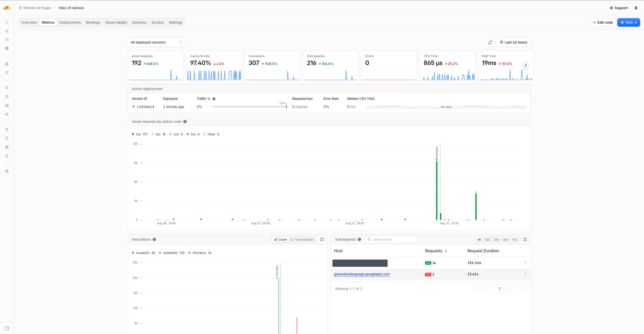The image size is (644, 334).
Task: Open the user account profile icon
Action: [636, 8]
